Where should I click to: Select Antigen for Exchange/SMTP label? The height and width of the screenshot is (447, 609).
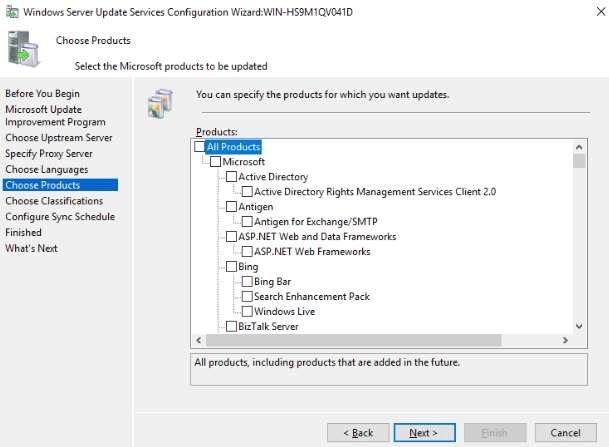pos(316,221)
